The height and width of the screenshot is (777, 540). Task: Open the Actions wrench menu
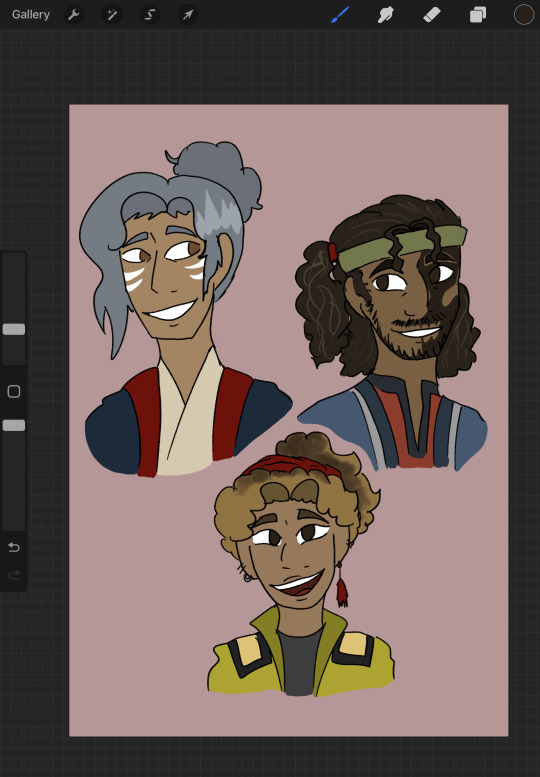click(73, 15)
